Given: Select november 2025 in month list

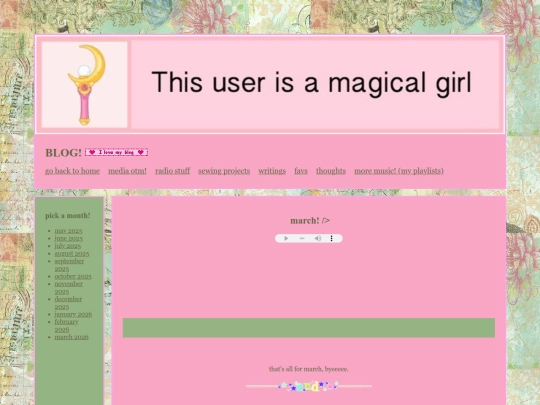Looking at the screenshot, I should point(69,288).
